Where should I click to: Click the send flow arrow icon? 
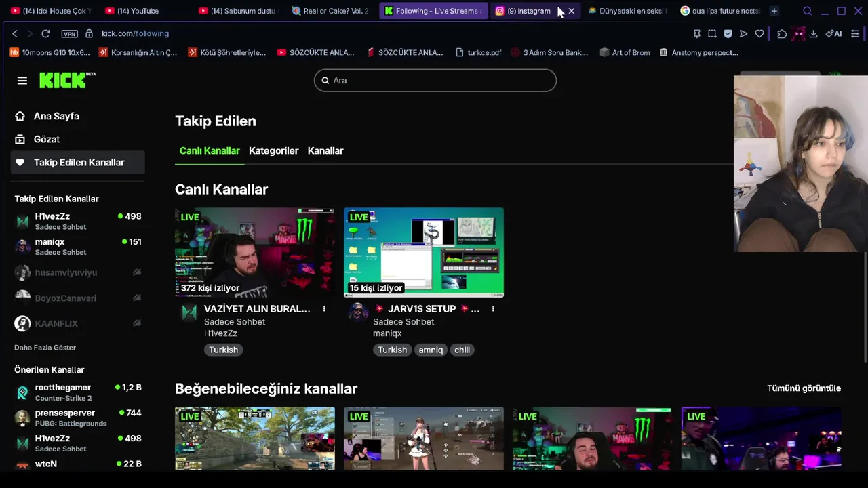pos(743,33)
